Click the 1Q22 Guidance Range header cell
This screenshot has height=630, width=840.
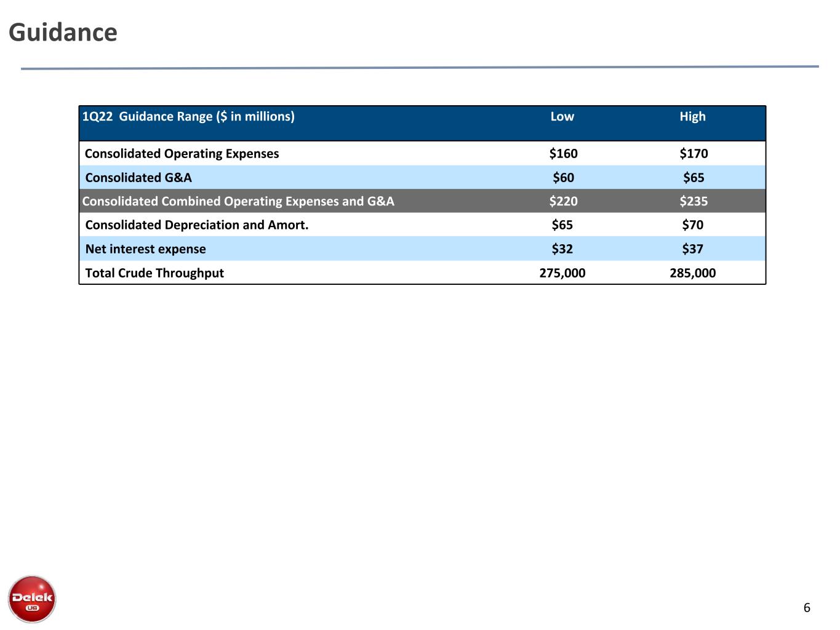point(188,116)
